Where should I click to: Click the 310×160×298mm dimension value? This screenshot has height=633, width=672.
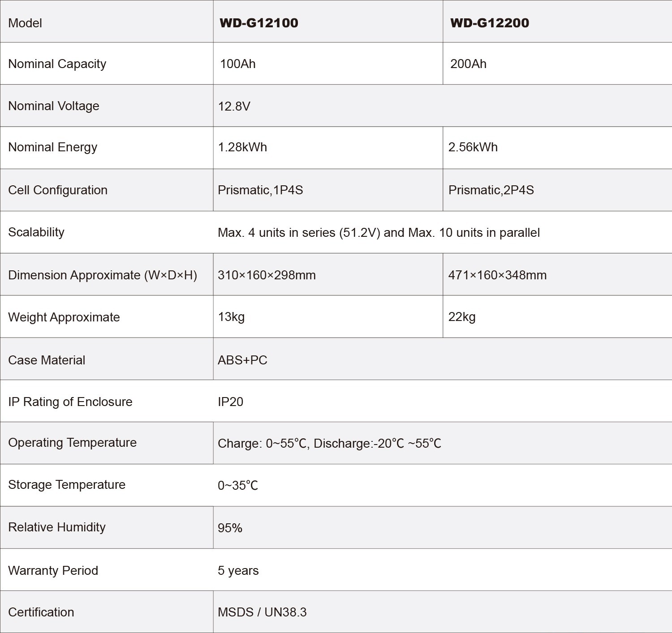pos(267,275)
